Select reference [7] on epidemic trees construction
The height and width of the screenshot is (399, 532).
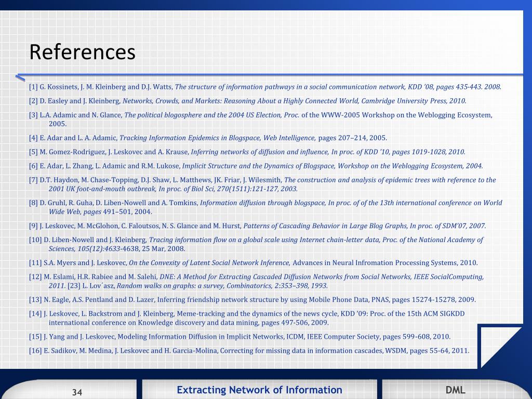[x=262, y=184]
